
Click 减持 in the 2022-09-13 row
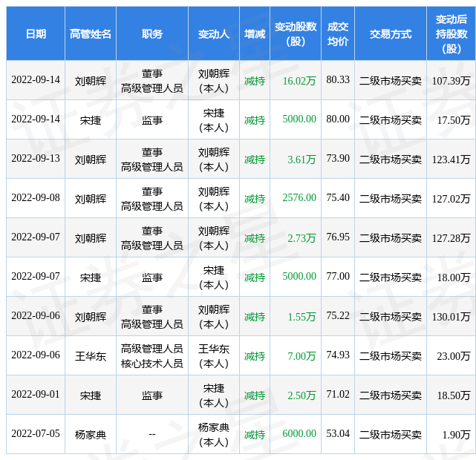click(255, 160)
